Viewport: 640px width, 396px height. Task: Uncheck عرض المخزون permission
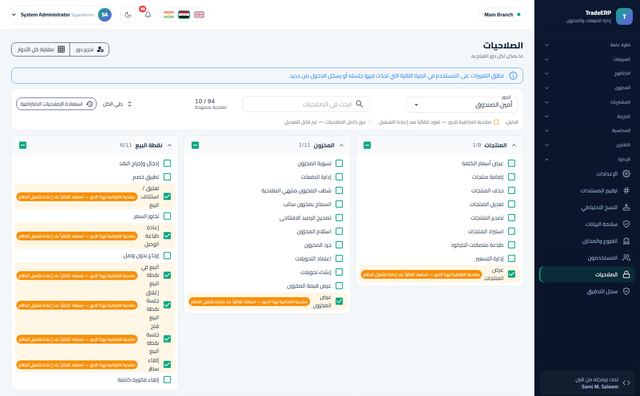339,301
